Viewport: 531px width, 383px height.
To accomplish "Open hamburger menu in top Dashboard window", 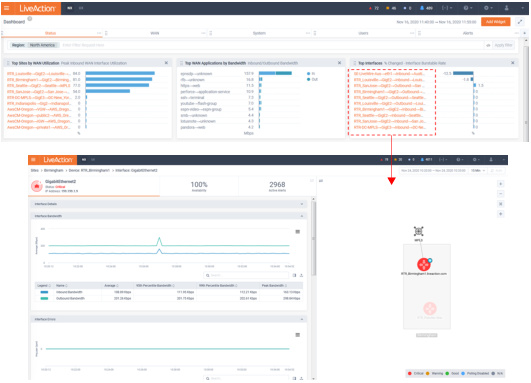I will tap(7, 8).
